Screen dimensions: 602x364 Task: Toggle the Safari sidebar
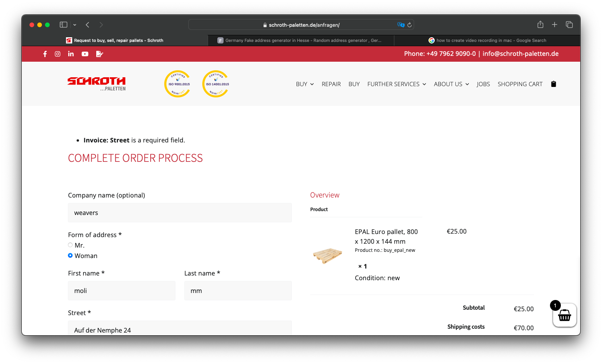[64, 25]
